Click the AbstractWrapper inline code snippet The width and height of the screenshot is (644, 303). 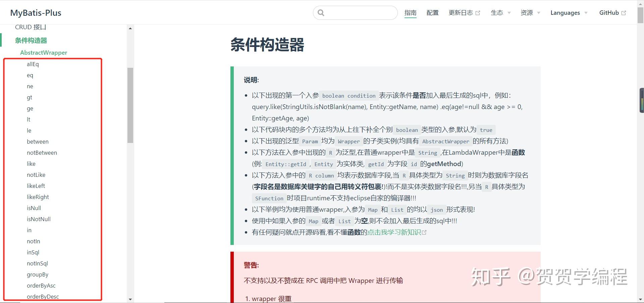(x=446, y=141)
